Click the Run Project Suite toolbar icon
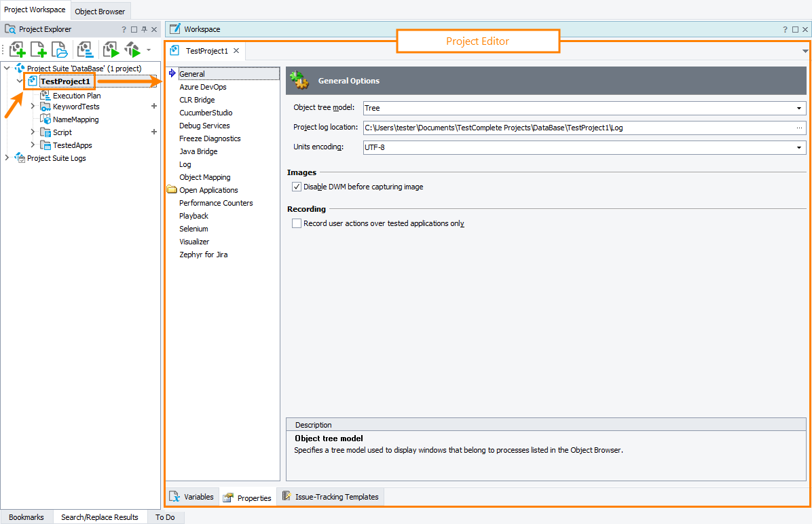Viewport: 812px width, 524px height. tap(131, 49)
